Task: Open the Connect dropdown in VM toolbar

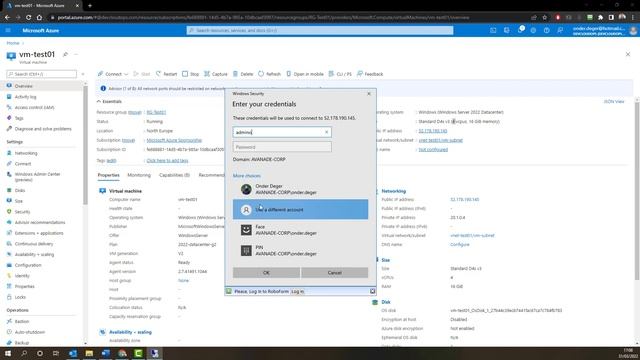Action: (113, 74)
